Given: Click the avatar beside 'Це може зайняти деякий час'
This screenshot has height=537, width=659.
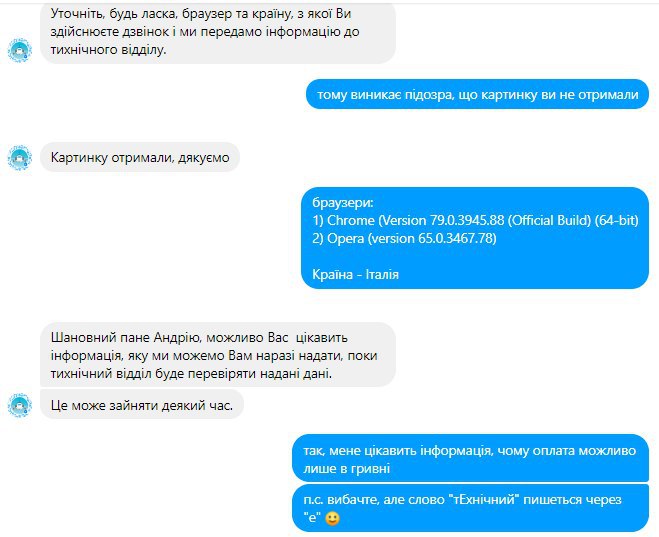Looking at the screenshot, I should coord(20,405).
